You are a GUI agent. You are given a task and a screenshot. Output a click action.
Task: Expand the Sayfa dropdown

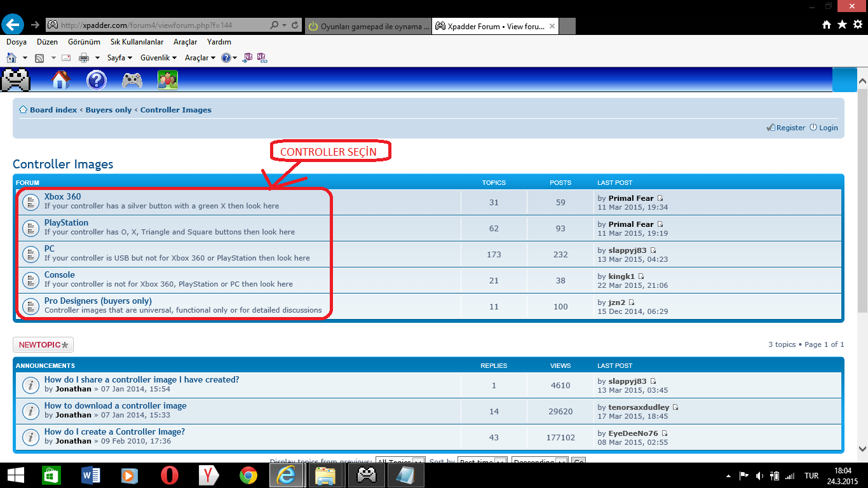tap(119, 58)
